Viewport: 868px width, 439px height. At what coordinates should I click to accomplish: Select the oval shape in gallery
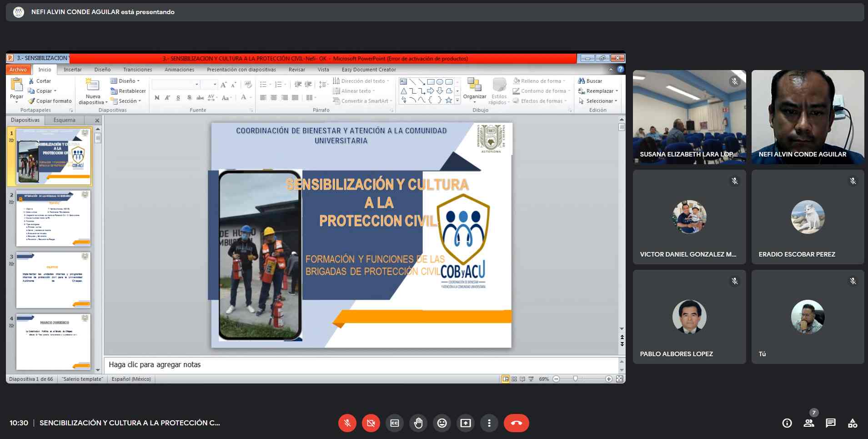pos(440,82)
